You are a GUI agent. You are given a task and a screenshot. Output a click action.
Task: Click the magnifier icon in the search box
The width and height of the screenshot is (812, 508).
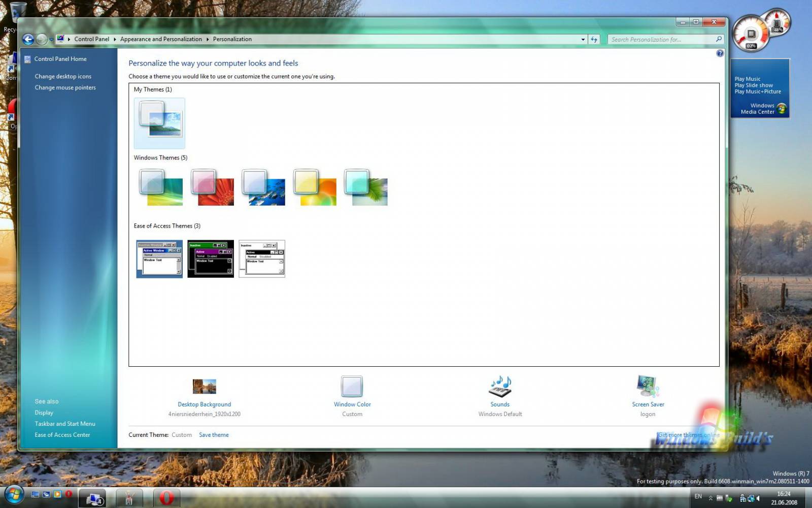(719, 39)
